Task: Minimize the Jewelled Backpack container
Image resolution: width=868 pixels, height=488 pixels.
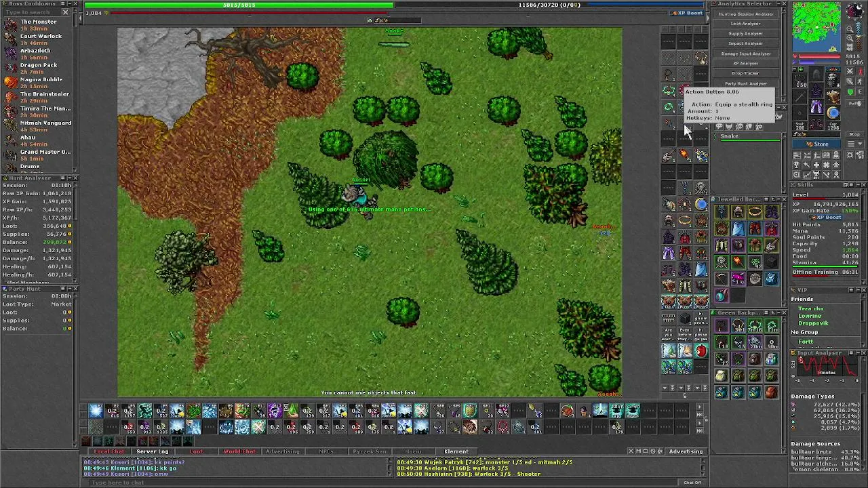Action: pyautogui.click(x=778, y=199)
